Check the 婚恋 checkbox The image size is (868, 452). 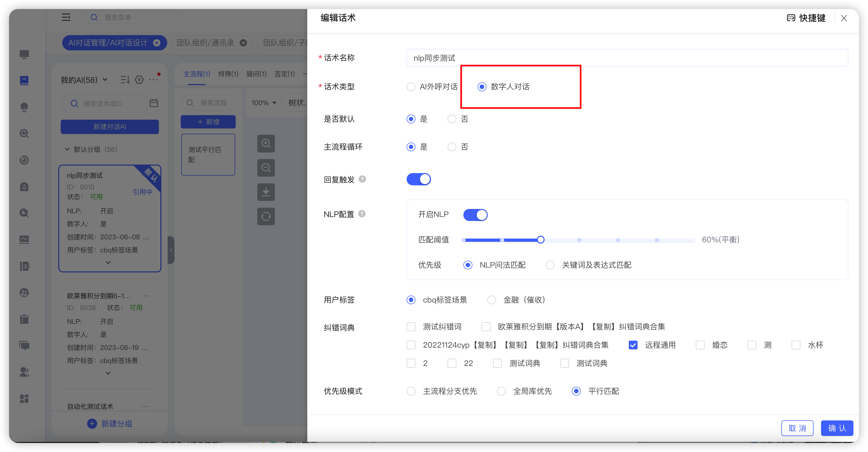(700, 345)
